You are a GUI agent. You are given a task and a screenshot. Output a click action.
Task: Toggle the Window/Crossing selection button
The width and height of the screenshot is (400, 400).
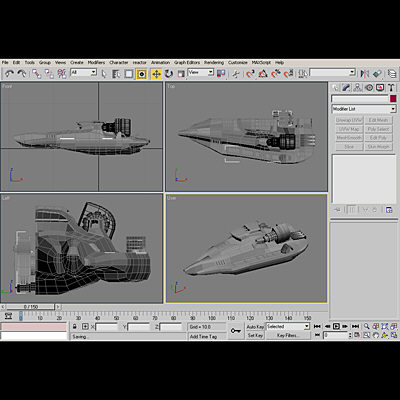click(141, 74)
